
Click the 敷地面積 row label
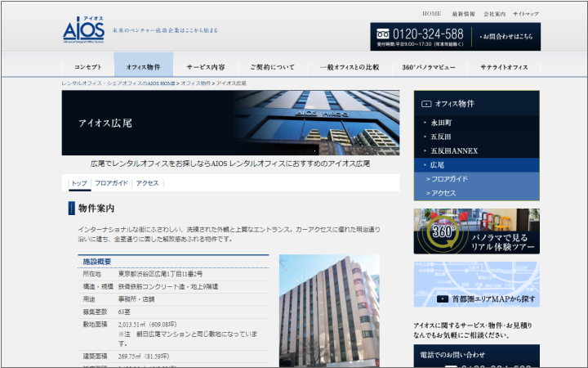point(95,325)
